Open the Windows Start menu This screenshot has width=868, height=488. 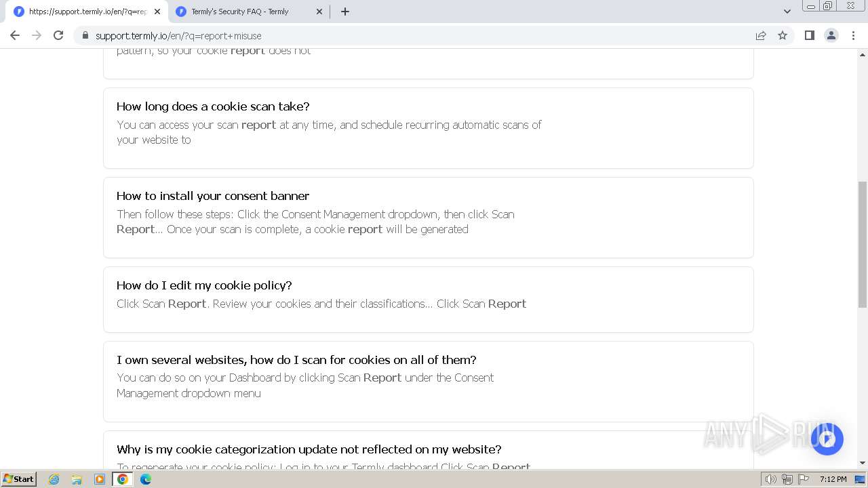(x=18, y=479)
